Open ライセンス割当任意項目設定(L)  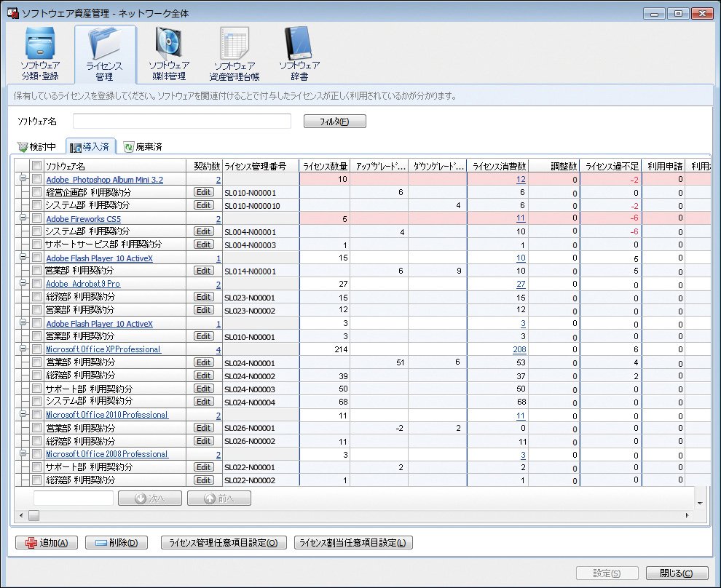[353, 543]
